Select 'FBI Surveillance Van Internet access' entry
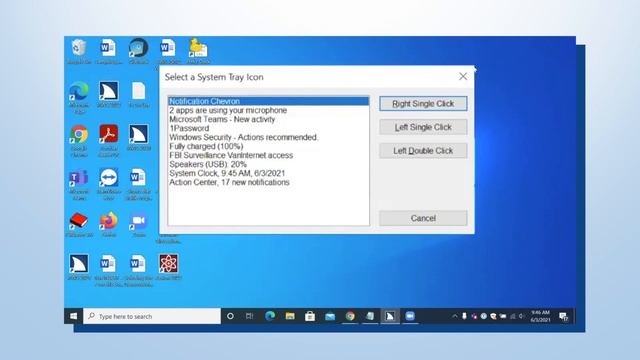This screenshot has width=640, height=360. coord(269,155)
